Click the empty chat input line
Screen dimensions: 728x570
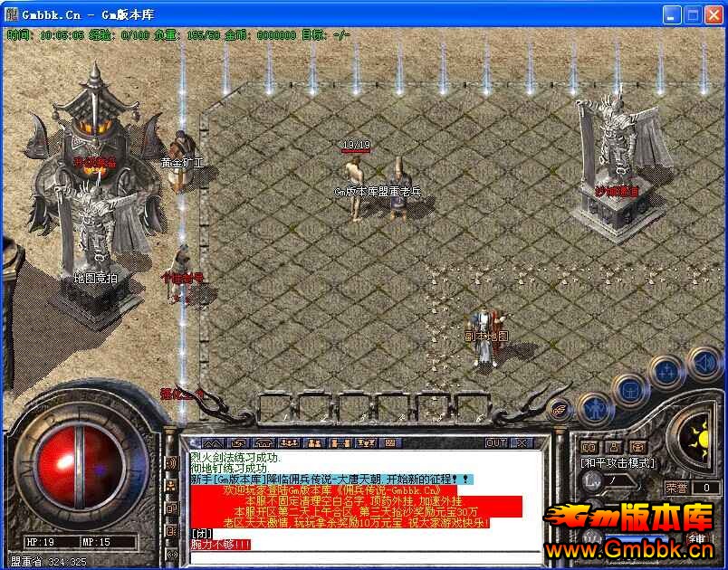366,557
